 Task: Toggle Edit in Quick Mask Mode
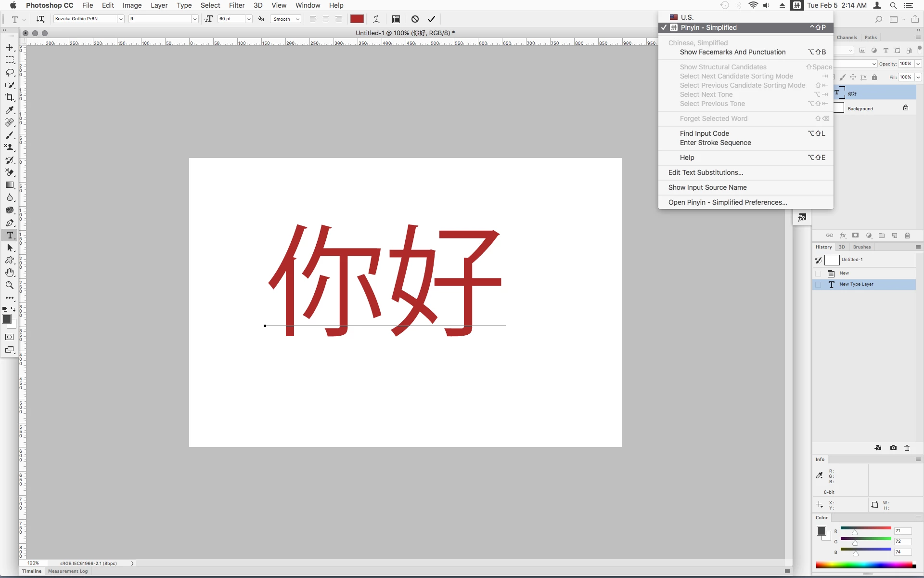[10, 337]
